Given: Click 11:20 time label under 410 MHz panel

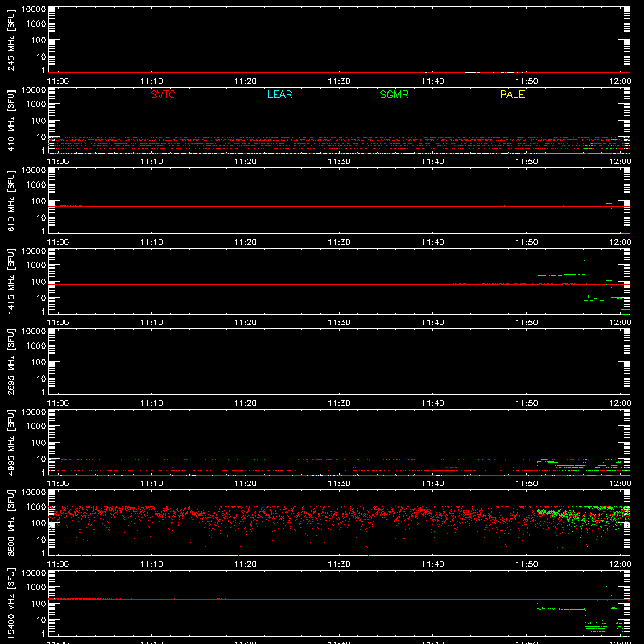Looking at the screenshot, I should (246, 162).
